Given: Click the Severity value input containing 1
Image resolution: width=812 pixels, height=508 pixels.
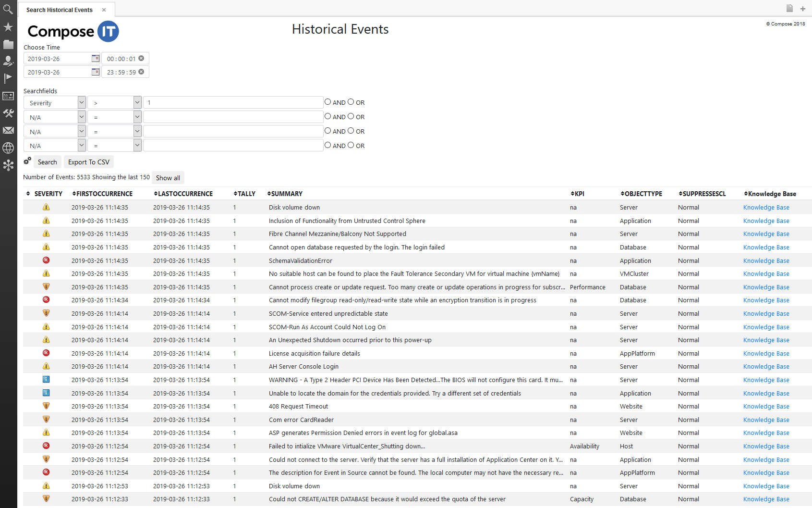Looking at the screenshot, I should click(233, 103).
